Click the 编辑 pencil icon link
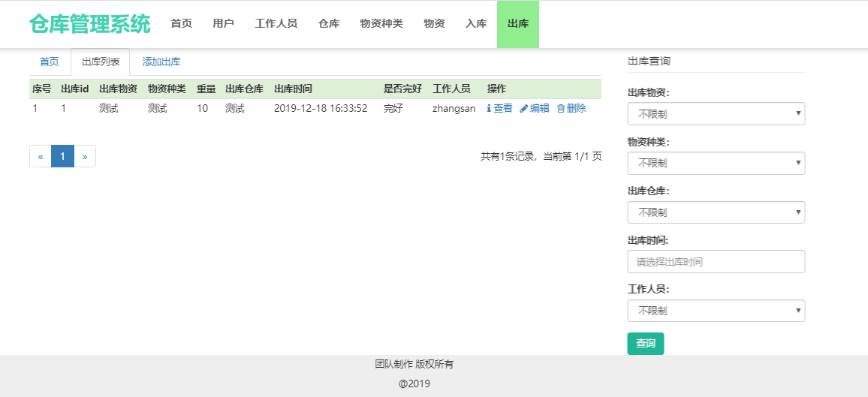The image size is (868, 397). [535, 108]
